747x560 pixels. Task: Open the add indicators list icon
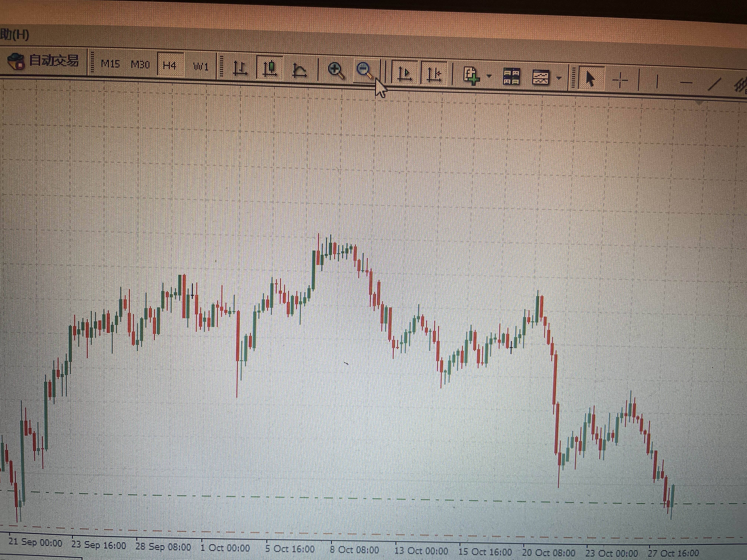click(x=471, y=76)
